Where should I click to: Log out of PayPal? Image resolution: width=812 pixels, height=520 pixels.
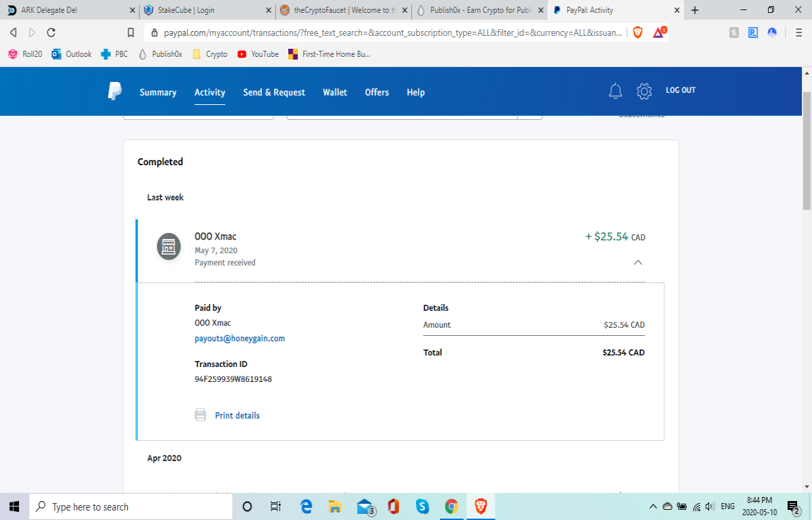[x=680, y=90]
